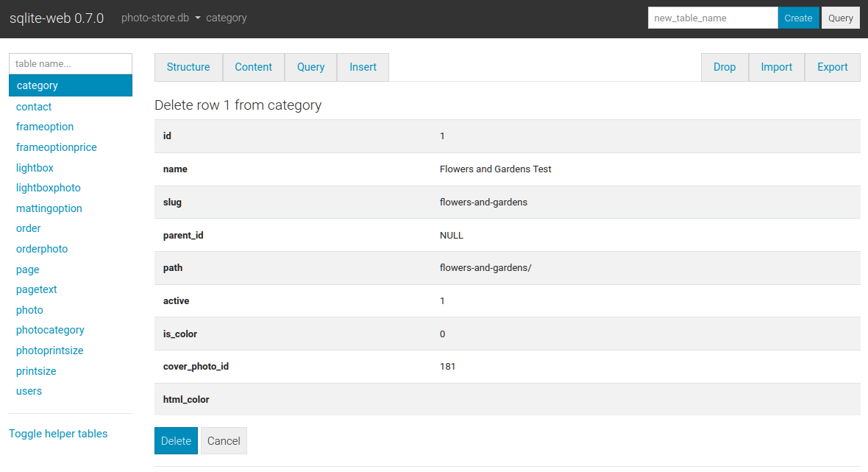
Task: Open the sqlite-web home link
Action: (57, 18)
